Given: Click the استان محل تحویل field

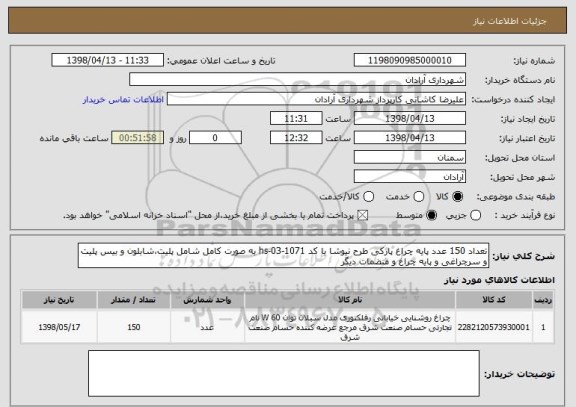Looking at the screenshot, I should click(x=410, y=157).
